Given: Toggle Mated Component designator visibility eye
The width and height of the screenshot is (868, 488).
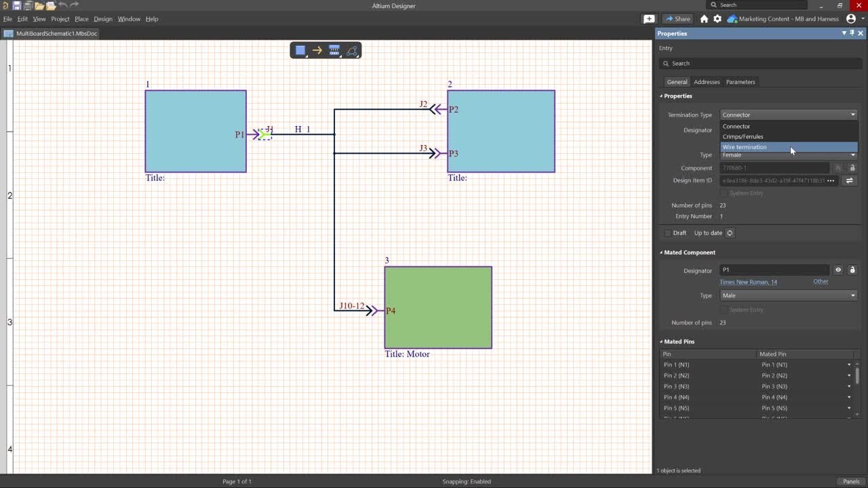Looking at the screenshot, I should point(838,270).
